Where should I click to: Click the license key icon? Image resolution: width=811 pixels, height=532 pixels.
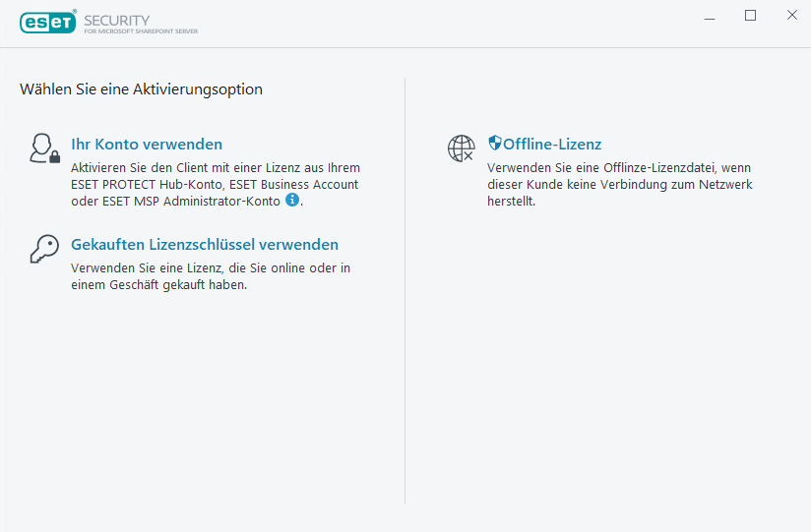(44, 249)
